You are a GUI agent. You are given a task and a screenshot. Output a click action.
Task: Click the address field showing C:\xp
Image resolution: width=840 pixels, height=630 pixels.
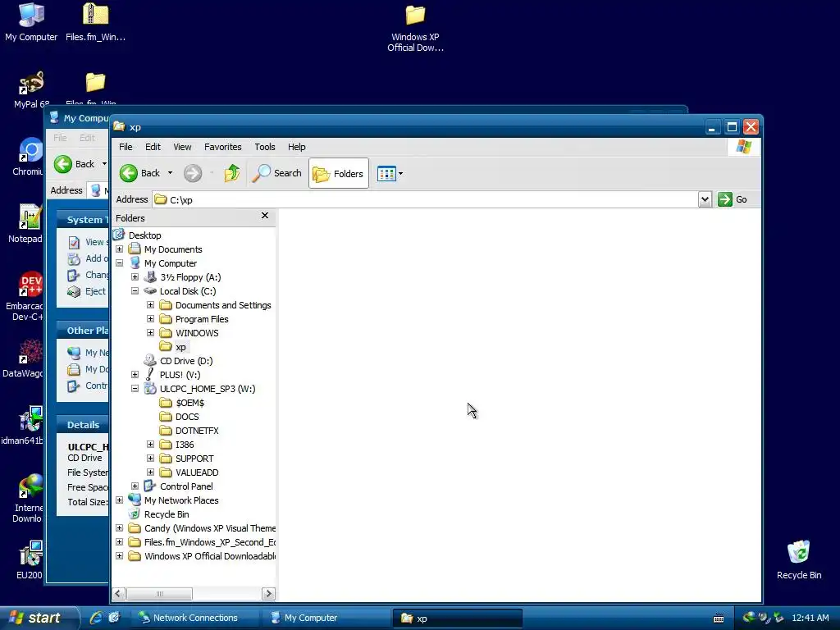(426, 199)
